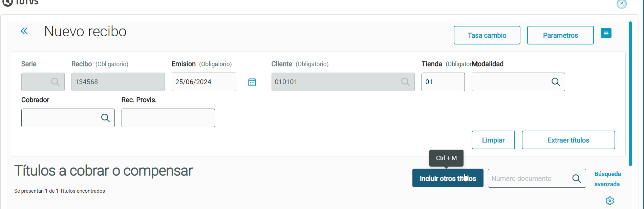Click the blue vertical scrollbar

(x=630, y=94)
